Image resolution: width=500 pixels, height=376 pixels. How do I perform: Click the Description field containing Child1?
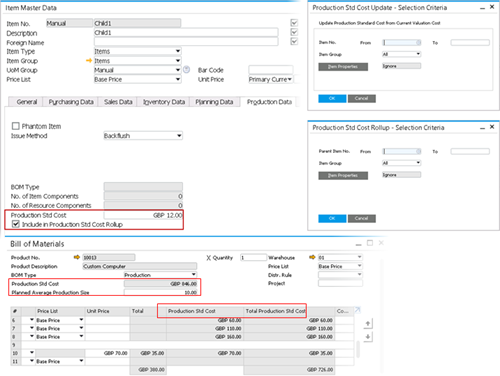pyautogui.click(x=186, y=32)
